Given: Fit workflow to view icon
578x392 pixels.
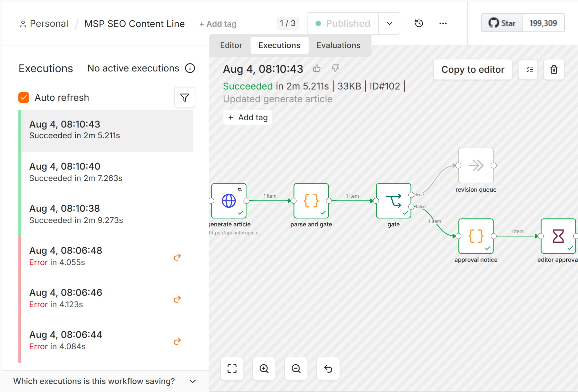Looking at the screenshot, I should (x=232, y=369).
